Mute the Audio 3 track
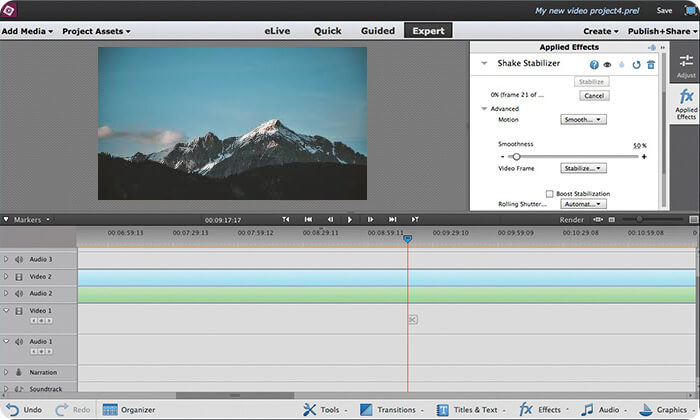The height and width of the screenshot is (420, 700). click(x=19, y=259)
